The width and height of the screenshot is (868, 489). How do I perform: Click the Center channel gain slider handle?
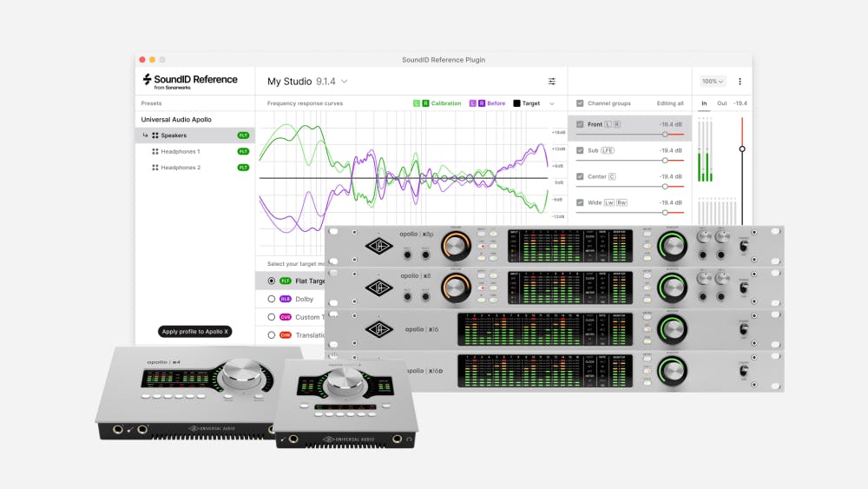(665, 186)
